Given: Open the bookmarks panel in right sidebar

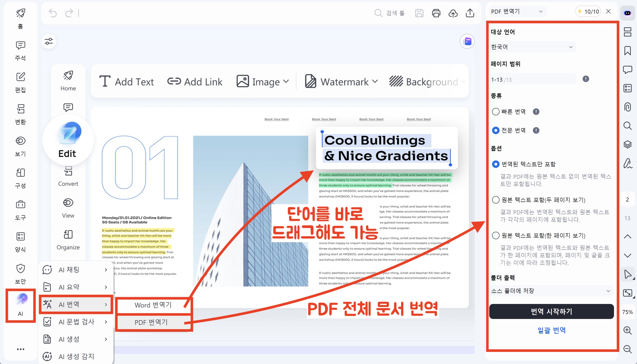Looking at the screenshot, I should pos(627,50).
